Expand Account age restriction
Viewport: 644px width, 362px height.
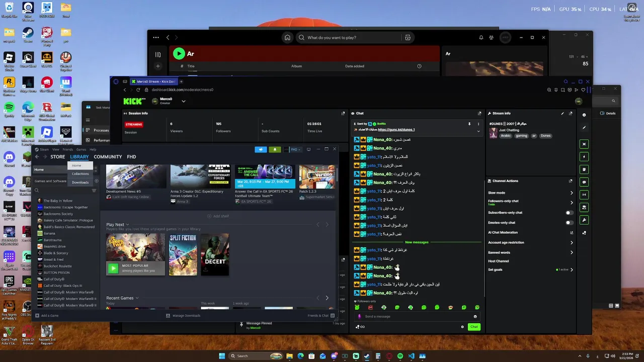point(572,242)
